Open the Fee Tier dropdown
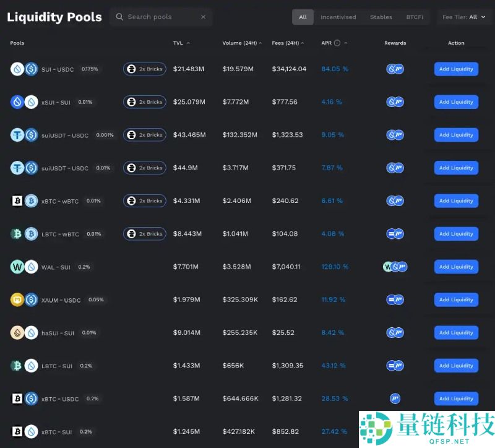Screen dimensions: 495x448 pyautogui.click(x=464, y=17)
